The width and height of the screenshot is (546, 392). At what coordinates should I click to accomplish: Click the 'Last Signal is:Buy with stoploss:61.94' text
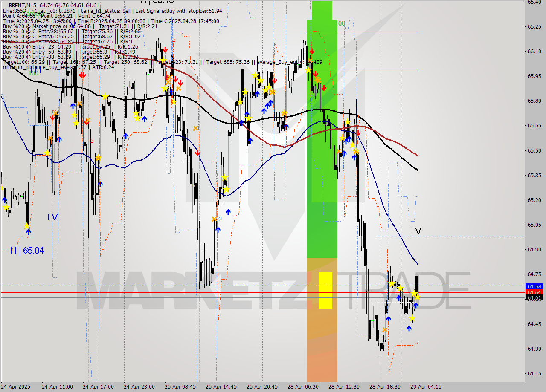tap(179, 11)
